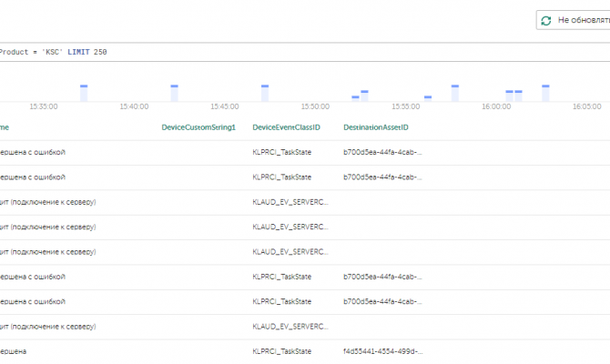Click the histogram bar between 15:45 and 15:50
Viewport: 610px width, 364px height.
click(x=265, y=92)
